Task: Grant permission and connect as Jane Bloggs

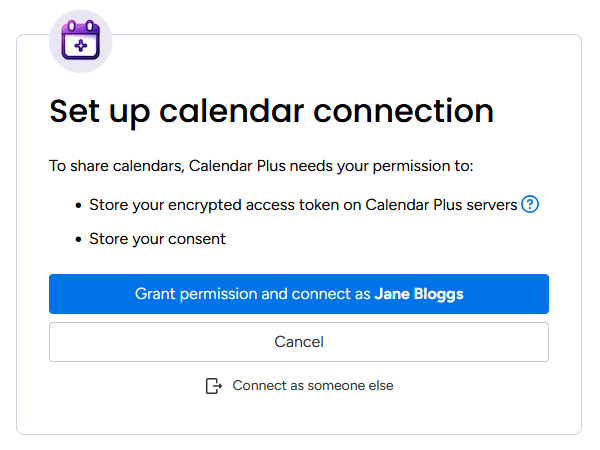Action: (x=299, y=294)
